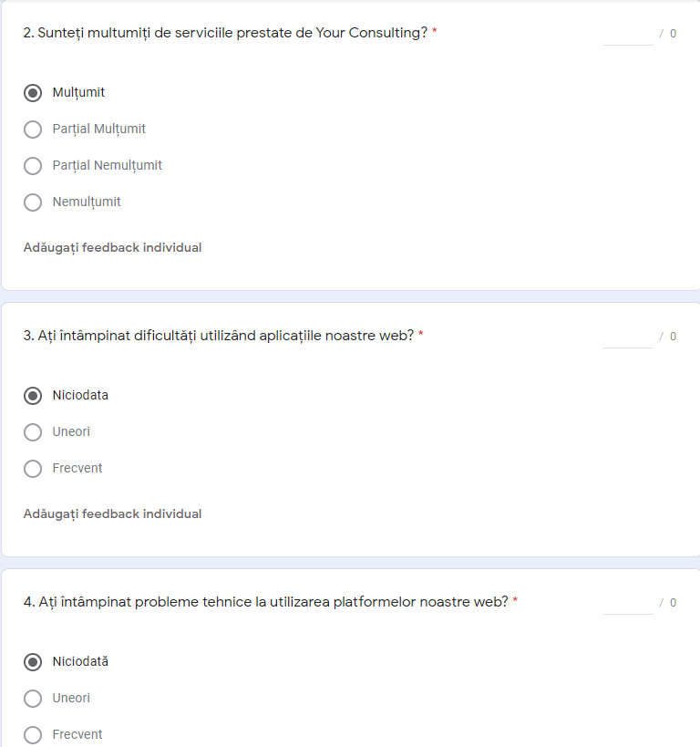Focus the points input for question 3
Image resolution: width=700 pixels, height=747 pixels.
click(628, 337)
